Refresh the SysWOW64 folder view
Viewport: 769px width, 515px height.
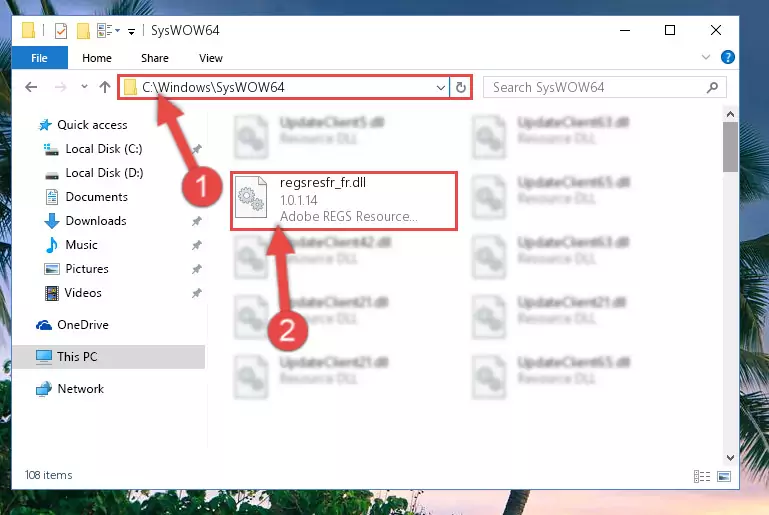461,88
